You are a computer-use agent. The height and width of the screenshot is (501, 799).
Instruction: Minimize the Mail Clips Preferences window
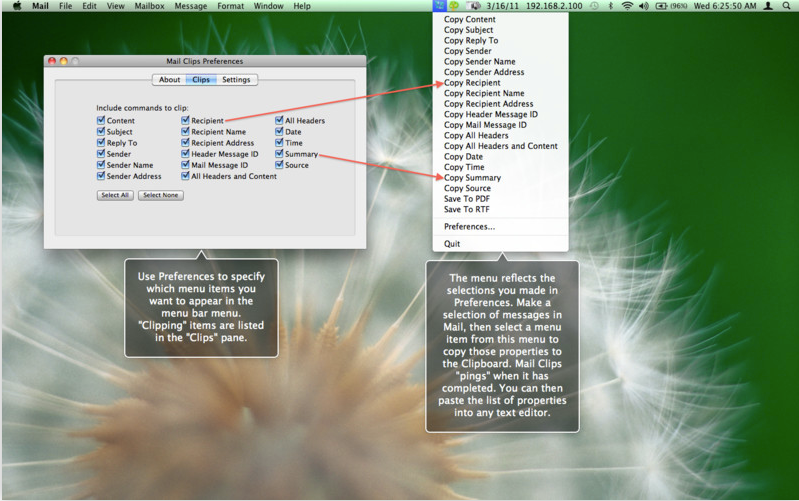(64, 61)
